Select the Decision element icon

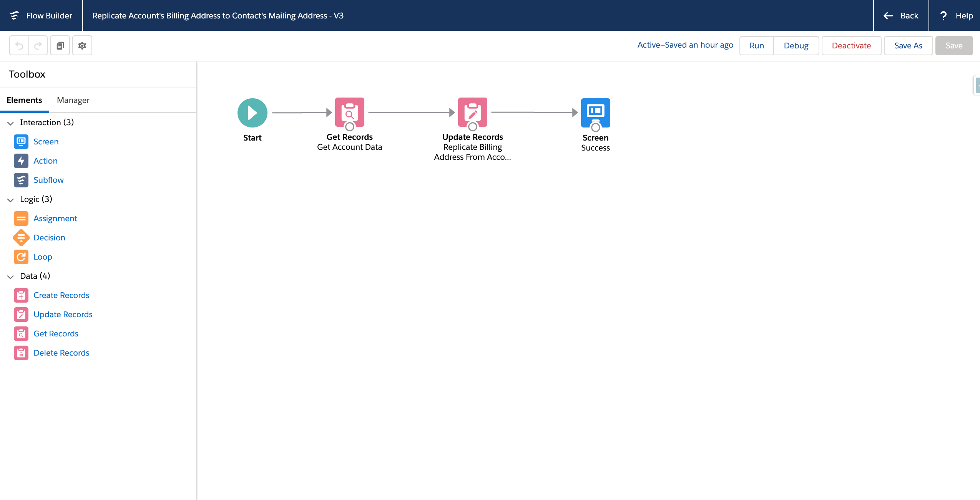(x=21, y=237)
